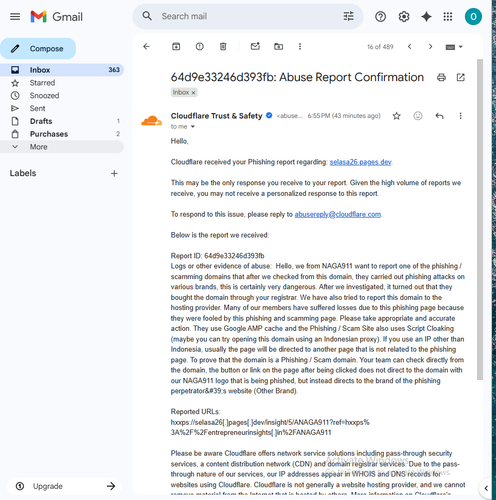Open the Snoozed folder

click(x=62, y=96)
